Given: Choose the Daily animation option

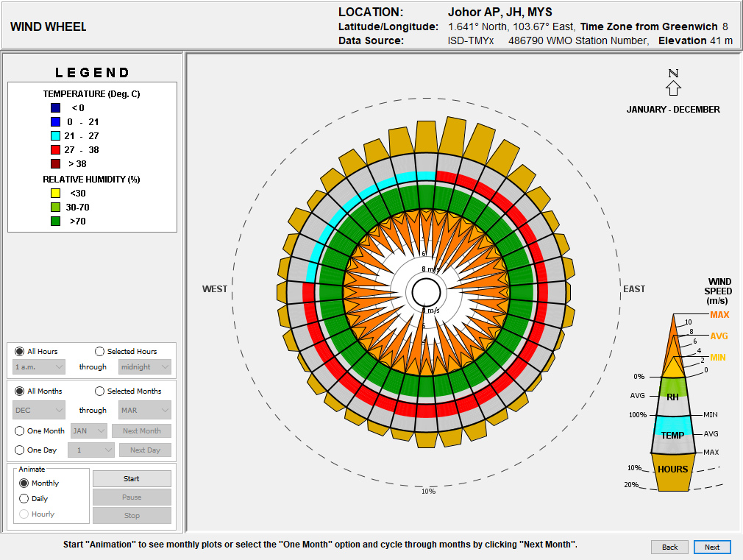Looking at the screenshot, I should tap(24, 499).
